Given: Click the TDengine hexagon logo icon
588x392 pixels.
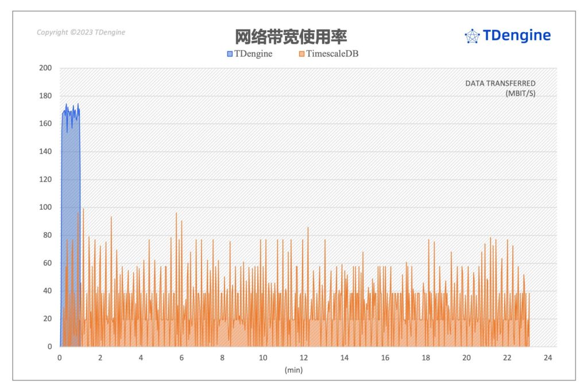Looking at the screenshot, I should coord(472,36).
